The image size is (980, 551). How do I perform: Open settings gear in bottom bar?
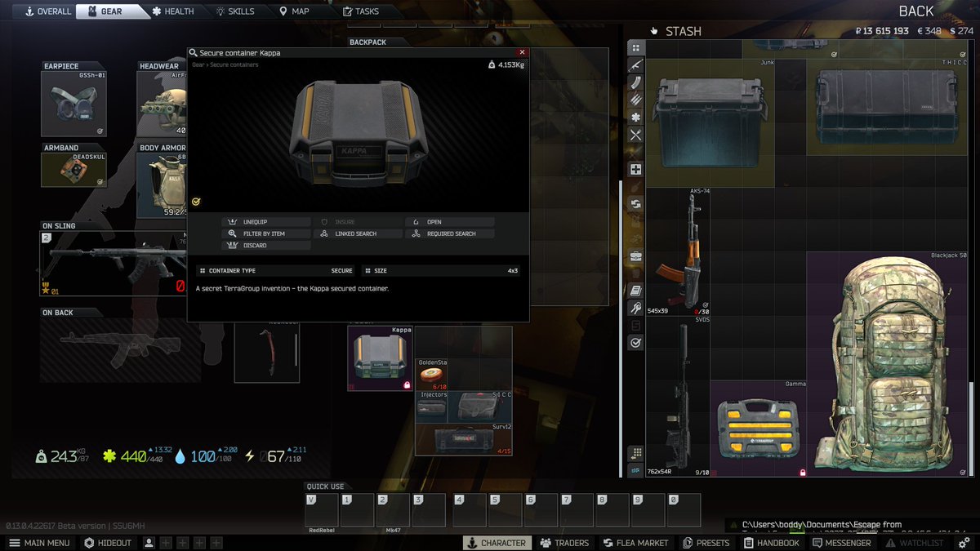tap(964, 543)
